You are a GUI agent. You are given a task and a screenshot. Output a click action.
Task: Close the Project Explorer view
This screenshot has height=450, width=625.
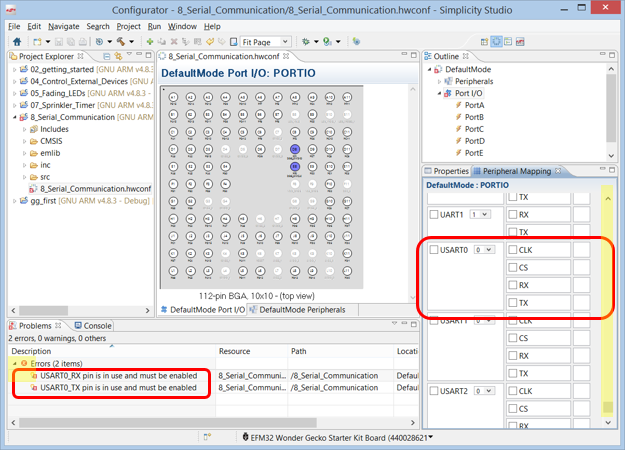point(81,56)
